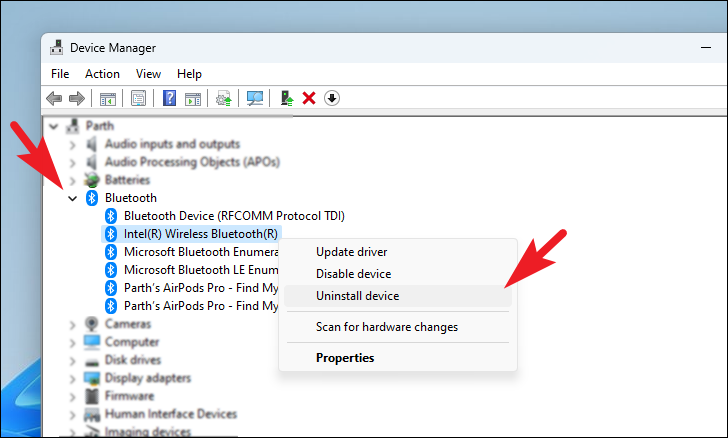Select Bluetooth Device (RFCOMM Protocol TDI)
Screen dimensions: 728x438
pos(234,216)
